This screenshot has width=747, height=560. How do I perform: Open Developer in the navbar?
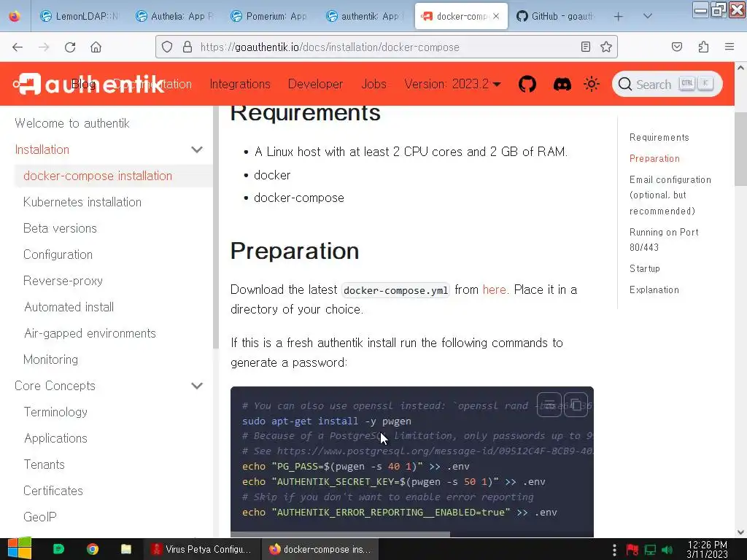point(315,85)
